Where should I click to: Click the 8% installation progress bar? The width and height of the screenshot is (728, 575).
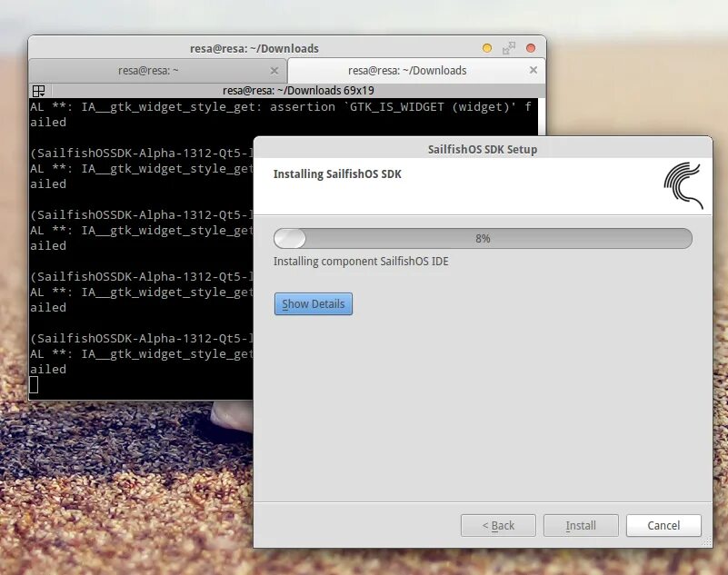coord(483,239)
